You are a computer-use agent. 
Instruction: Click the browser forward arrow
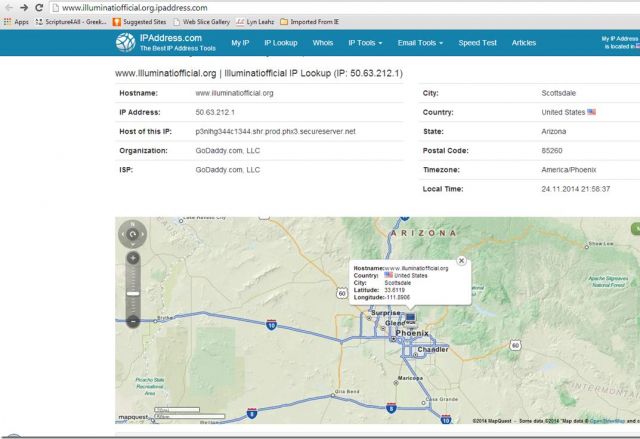coord(24,7)
